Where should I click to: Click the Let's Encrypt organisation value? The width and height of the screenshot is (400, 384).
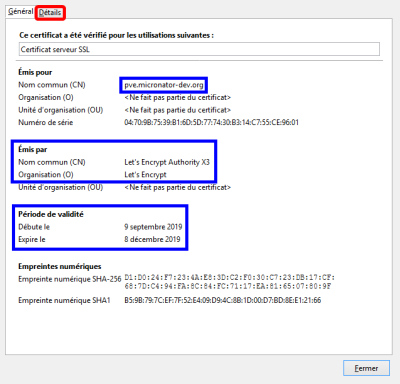point(145,175)
